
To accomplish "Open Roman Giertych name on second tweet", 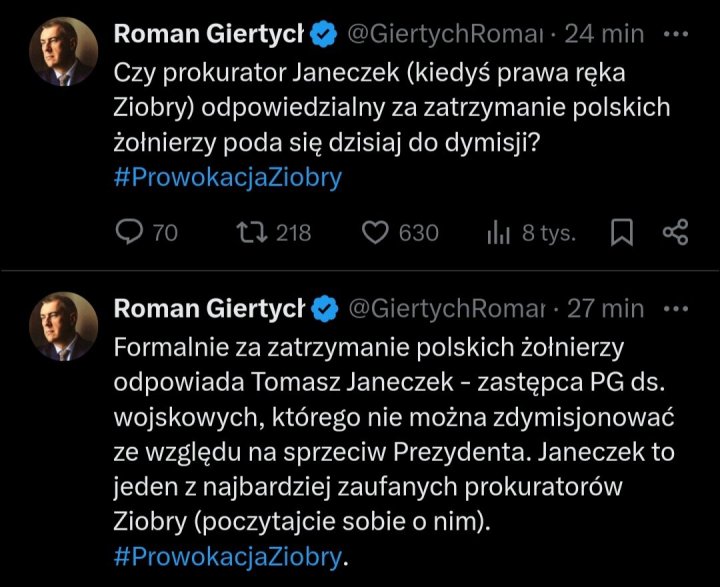I will click(208, 310).
